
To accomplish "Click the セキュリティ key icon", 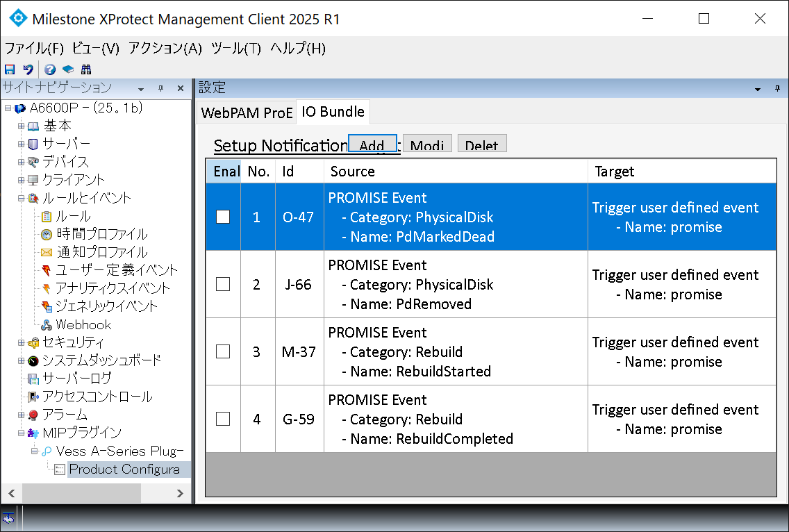I will tap(33, 343).
